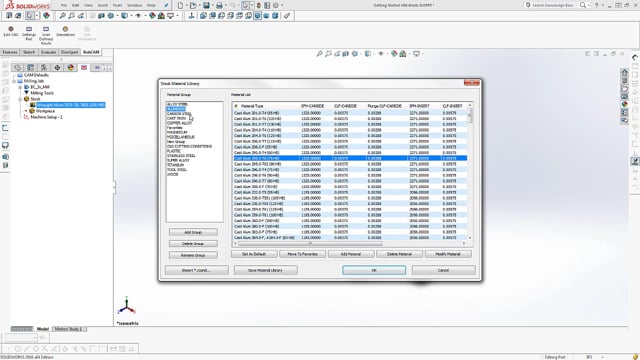This screenshot has width=640, height=360.
Task: Click the first CAM tree manager tab icon
Action: [17, 67]
